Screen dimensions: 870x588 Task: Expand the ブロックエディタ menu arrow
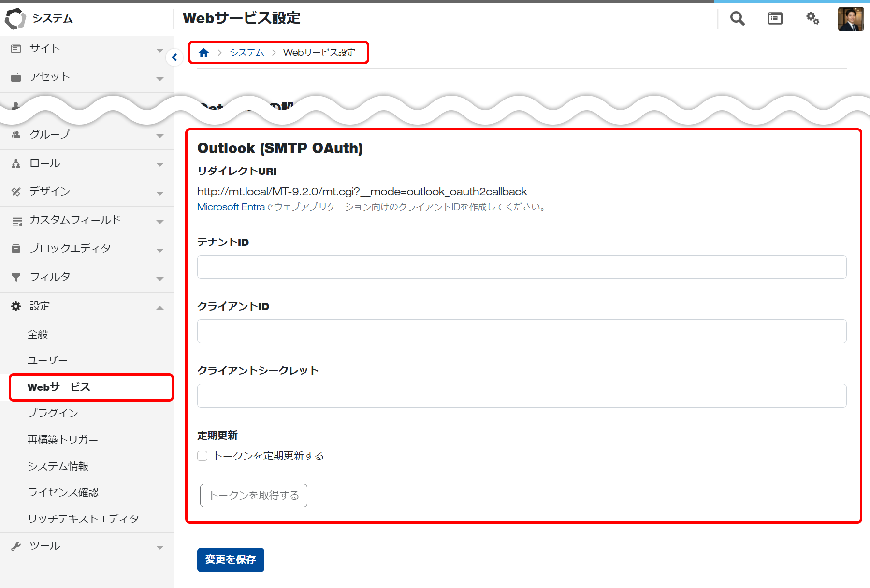coord(160,251)
